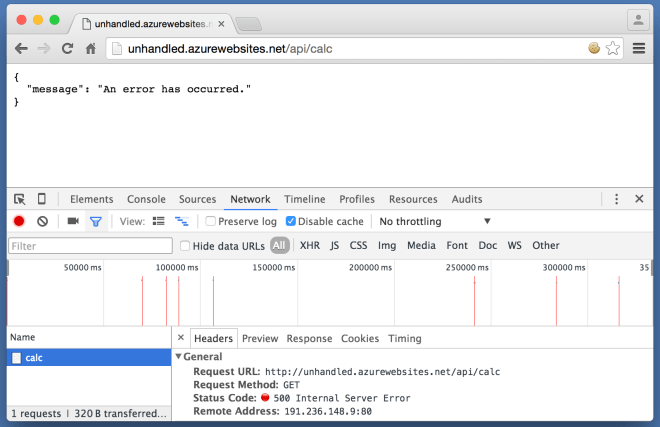Open the Chrome hamburger menu
Image resolution: width=660 pixels, height=427 pixels.
click(639, 48)
